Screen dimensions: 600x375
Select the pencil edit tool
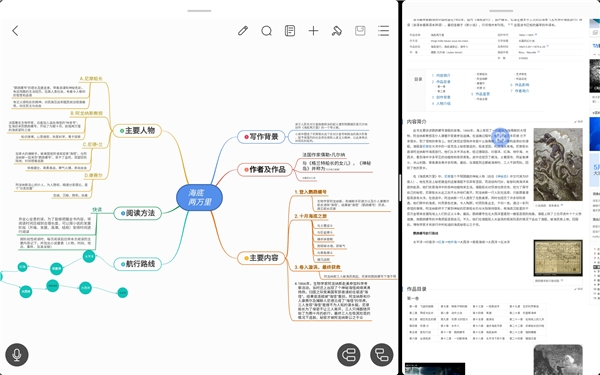(x=243, y=31)
